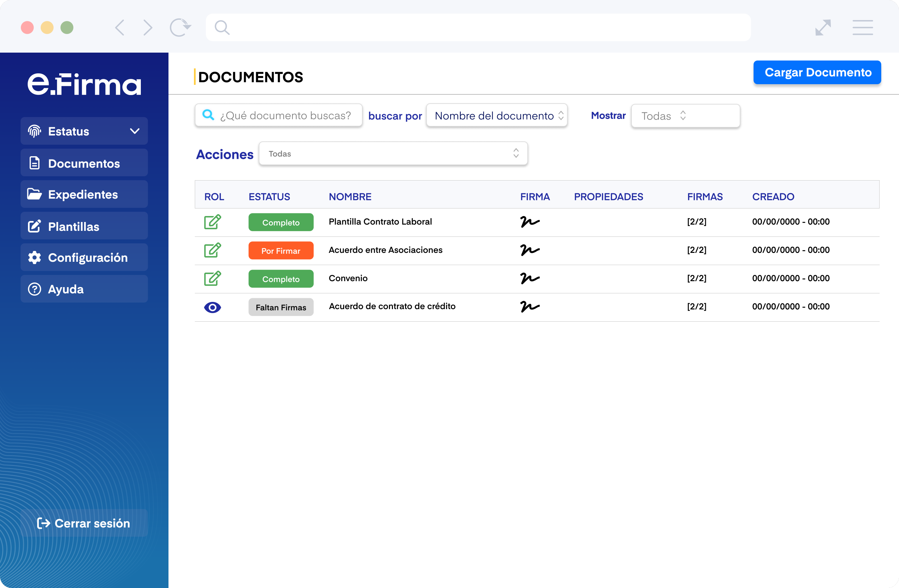Open the browser hamburger menu
This screenshot has width=899, height=588.
[x=863, y=28]
